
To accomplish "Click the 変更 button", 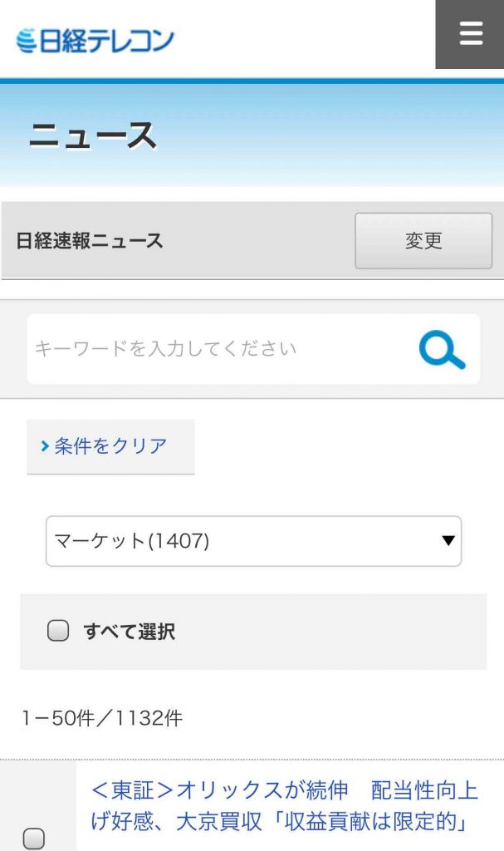I will tap(423, 240).
